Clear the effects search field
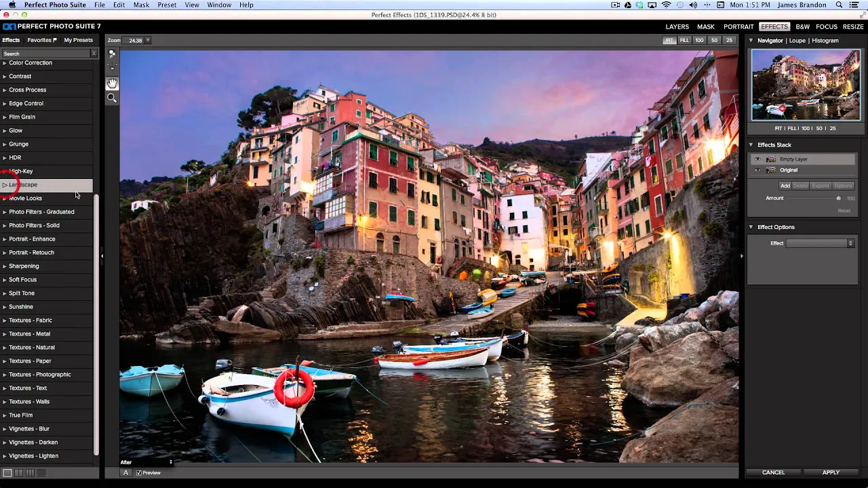The image size is (868, 488). (94, 54)
